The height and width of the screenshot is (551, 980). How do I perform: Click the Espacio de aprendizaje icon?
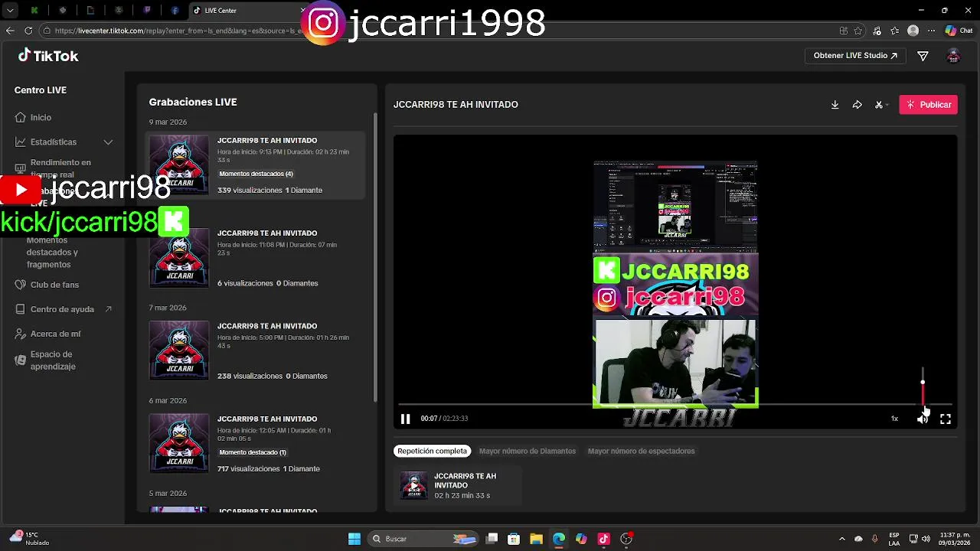(x=21, y=360)
